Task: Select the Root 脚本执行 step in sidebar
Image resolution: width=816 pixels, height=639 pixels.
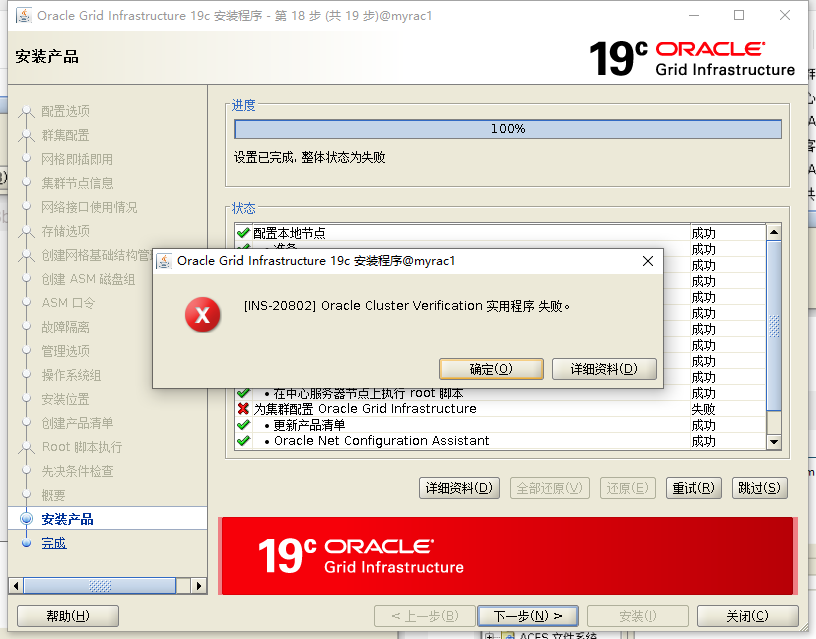Action: [x=82, y=447]
